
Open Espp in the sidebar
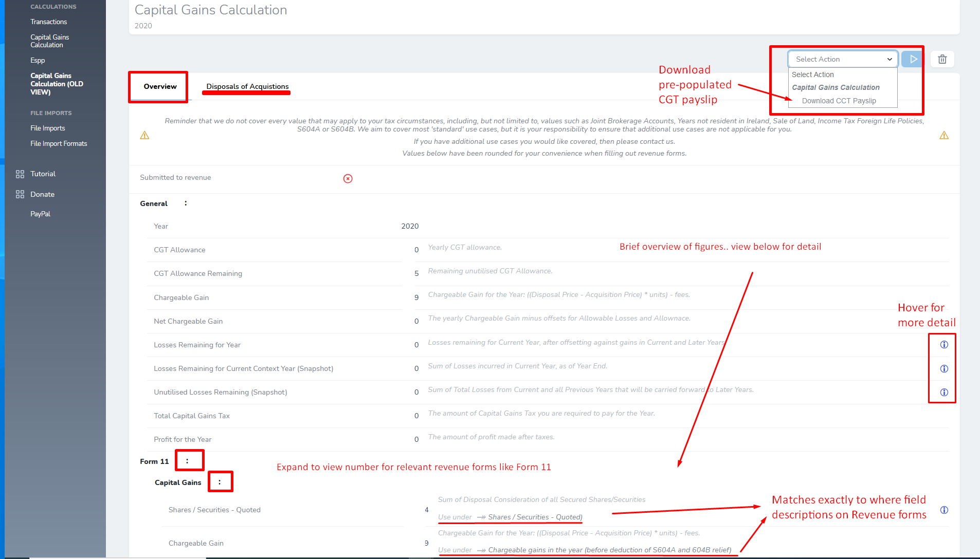[38, 60]
